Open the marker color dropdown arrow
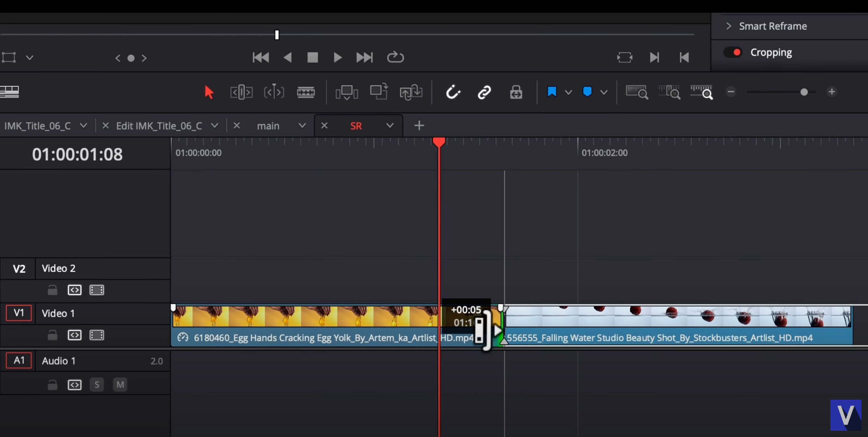Image resolution: width=868 pixels, height=437 pixels. [x=603, y=92]
